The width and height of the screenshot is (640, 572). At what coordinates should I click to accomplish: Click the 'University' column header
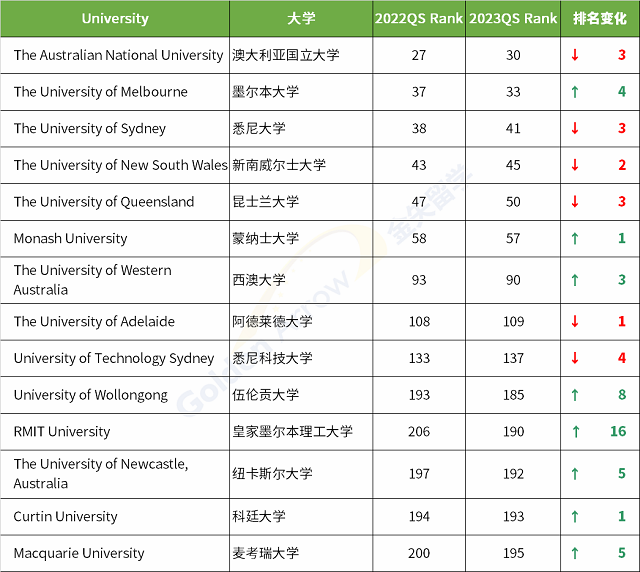[x=115, y=18]
